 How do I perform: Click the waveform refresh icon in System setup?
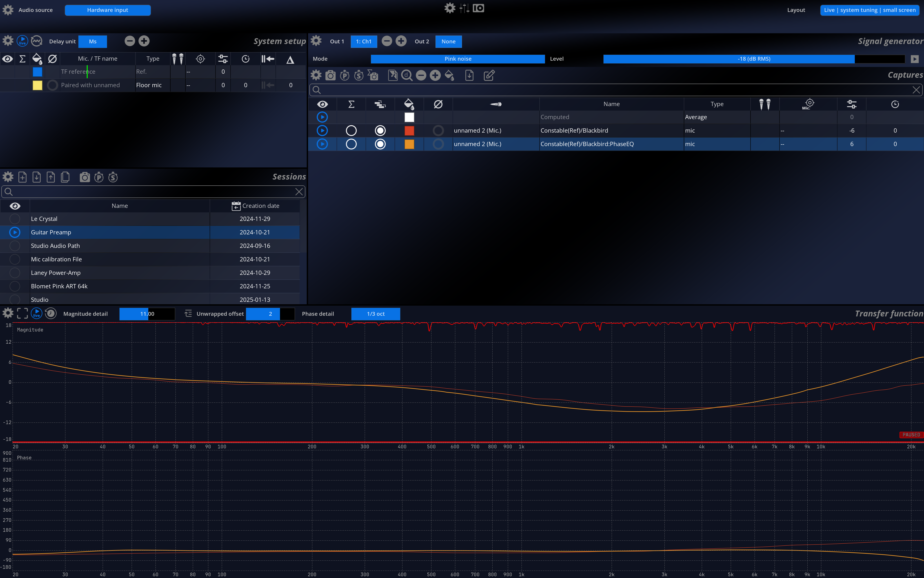point(36,41)
